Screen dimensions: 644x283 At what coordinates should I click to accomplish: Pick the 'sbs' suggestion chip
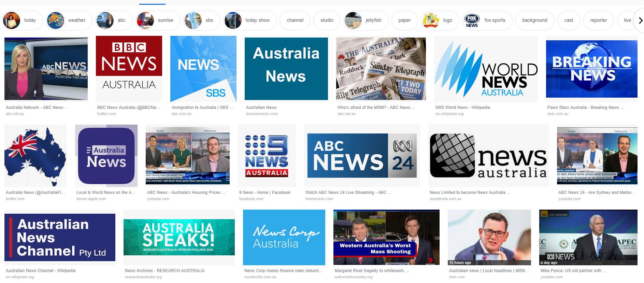[x=202, y=20]
